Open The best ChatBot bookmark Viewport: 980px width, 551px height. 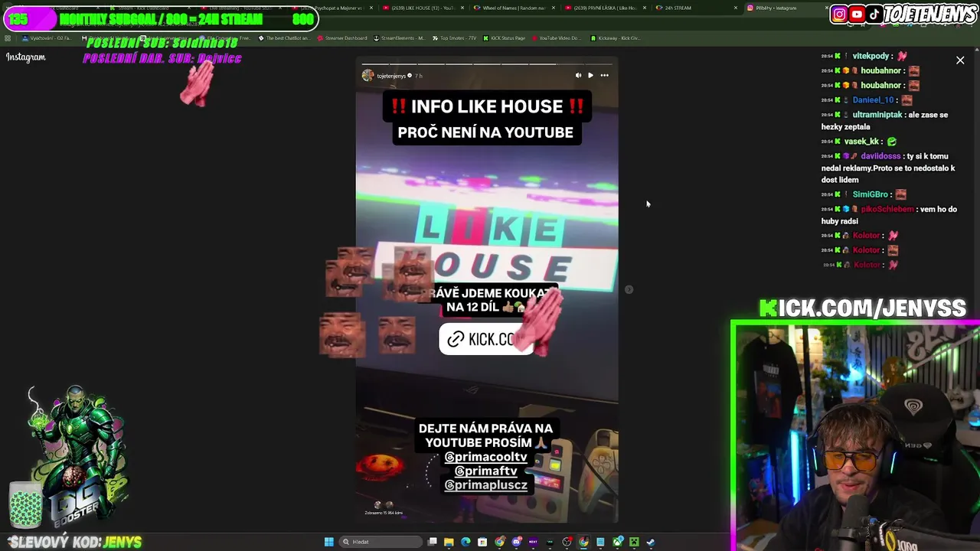tap(284, 37)
